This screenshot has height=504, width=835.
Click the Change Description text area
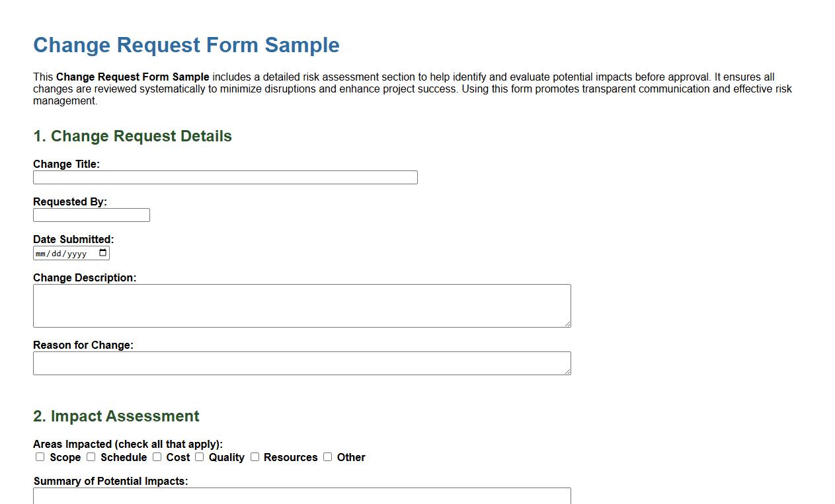point(301,305)
